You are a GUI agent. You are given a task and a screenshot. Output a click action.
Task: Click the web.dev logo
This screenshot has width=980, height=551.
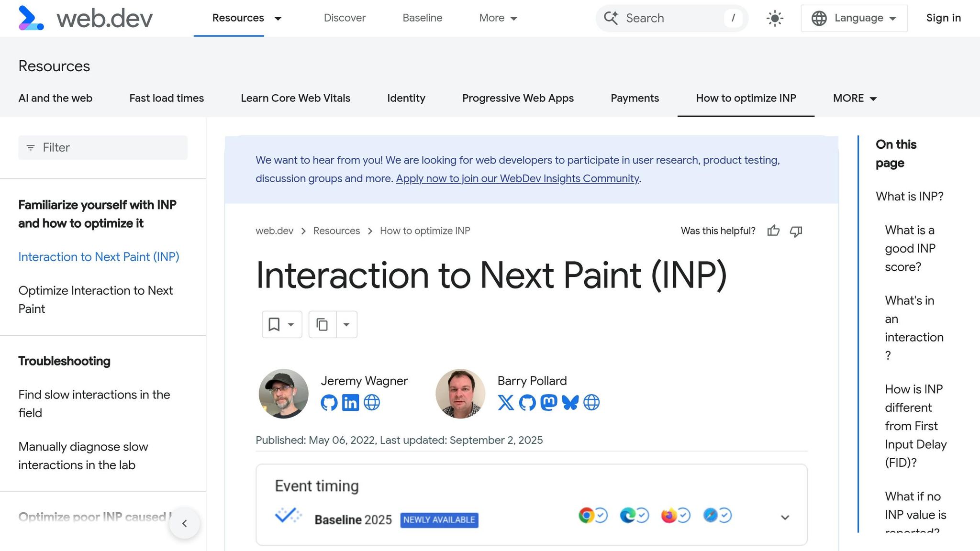(x=85, y=18)
